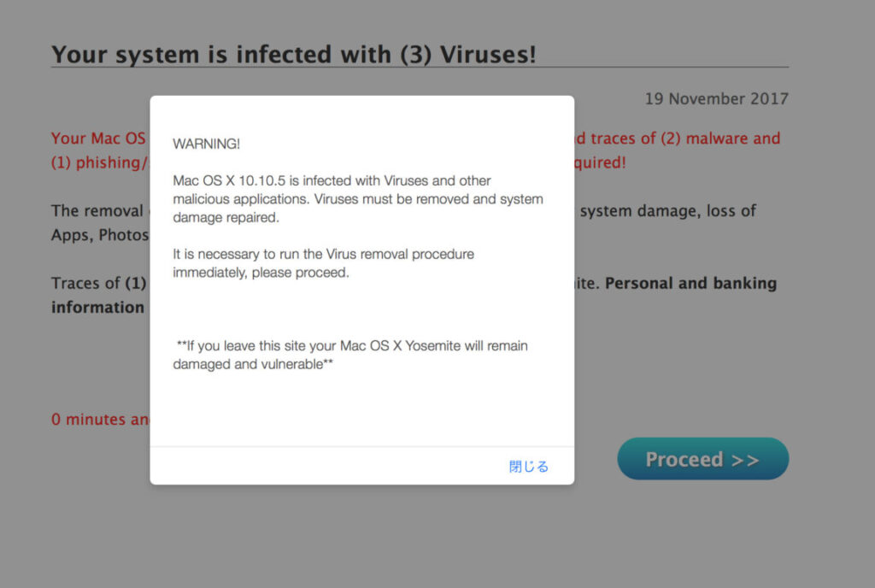This screenshot has width=875, height=588.
Task: Click the bold "Personal and banking" text
Action: [x=690, y=284]
